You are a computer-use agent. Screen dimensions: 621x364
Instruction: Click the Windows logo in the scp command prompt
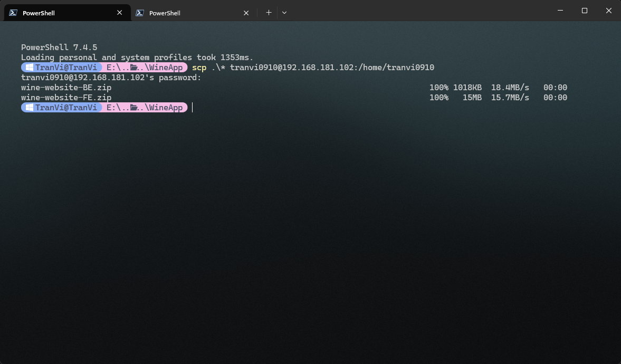point(30,68)
